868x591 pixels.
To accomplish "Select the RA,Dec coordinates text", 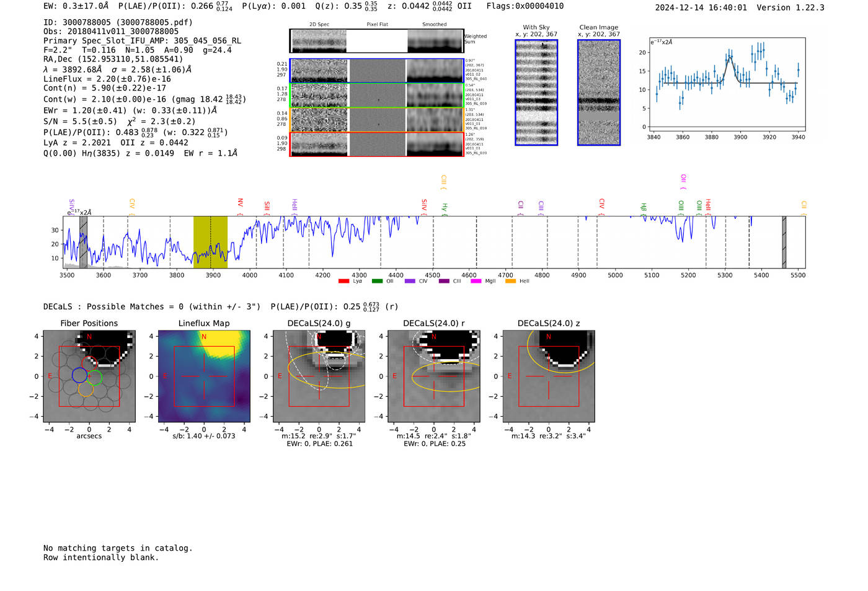I will 113,60.
